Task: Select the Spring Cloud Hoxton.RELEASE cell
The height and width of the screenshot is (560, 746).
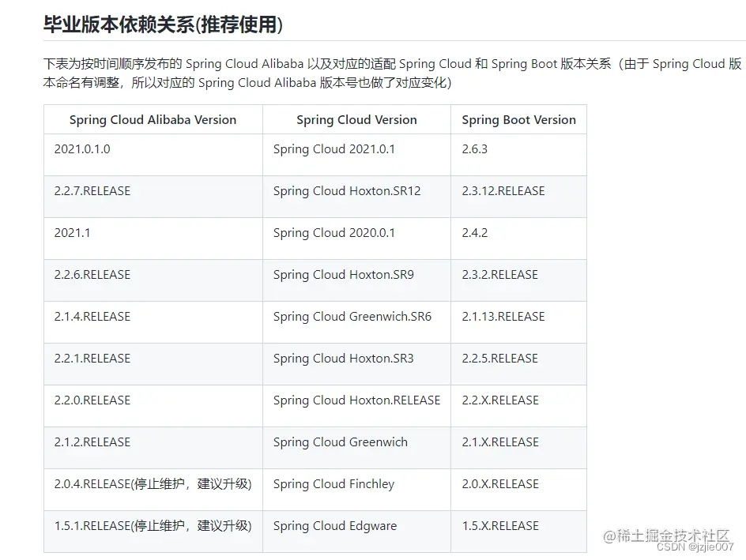Action: coord(357,406)
